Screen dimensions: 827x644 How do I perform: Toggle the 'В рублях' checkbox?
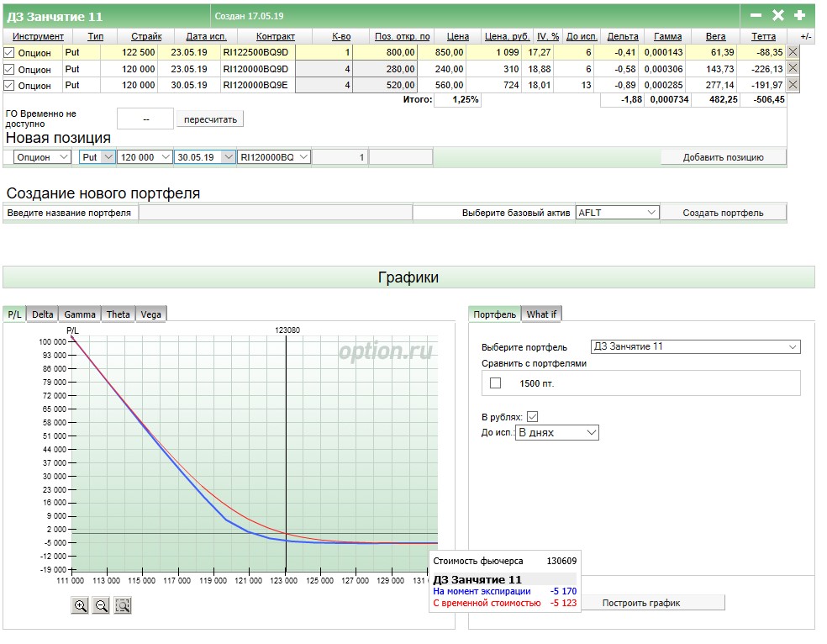click(x=531, y=417)
